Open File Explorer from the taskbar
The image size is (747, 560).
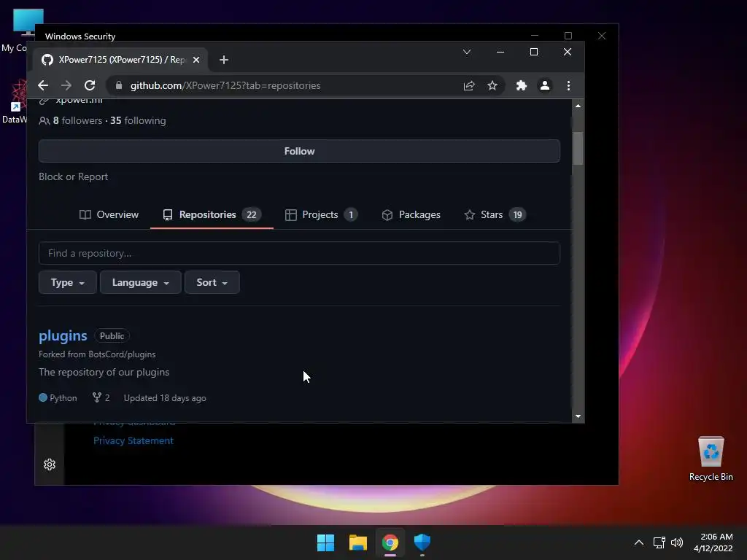tap(357, 542)
